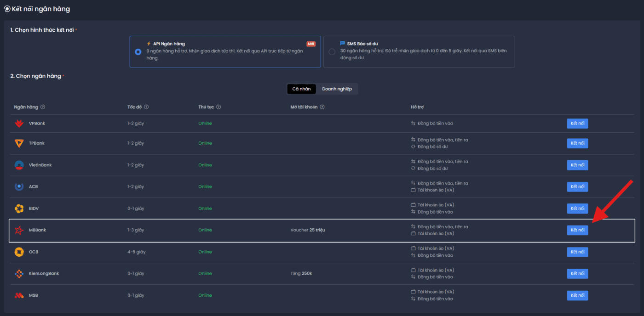The image size is (644, 316).
Task: Select the API Ngân hàng radio option
Action: click(138, 52)
